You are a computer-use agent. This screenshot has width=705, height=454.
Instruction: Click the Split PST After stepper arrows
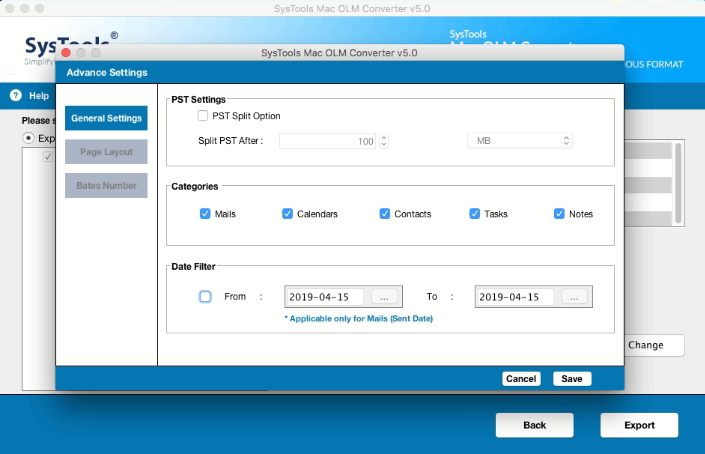coord(384,141)
